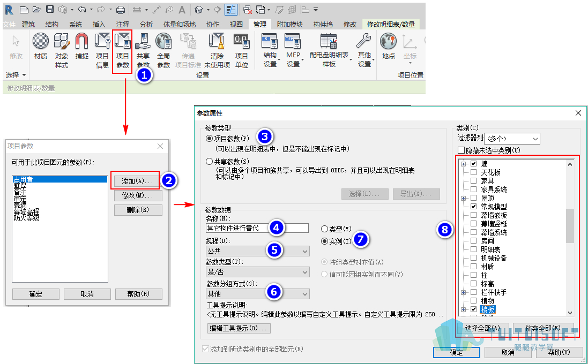This screenshot has height=364, width=588.
Task: Expand the 栏杆扶手 category tree node
Action: [x=464, y=292]
